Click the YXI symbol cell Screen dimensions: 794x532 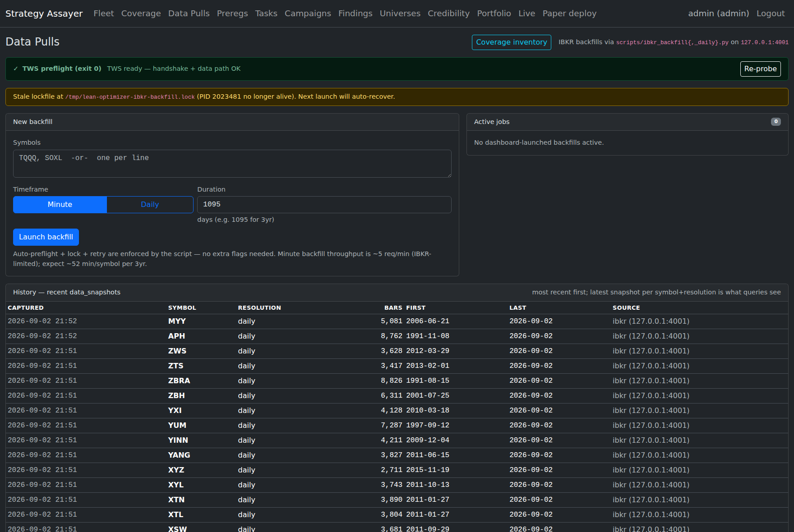(175, 411)
